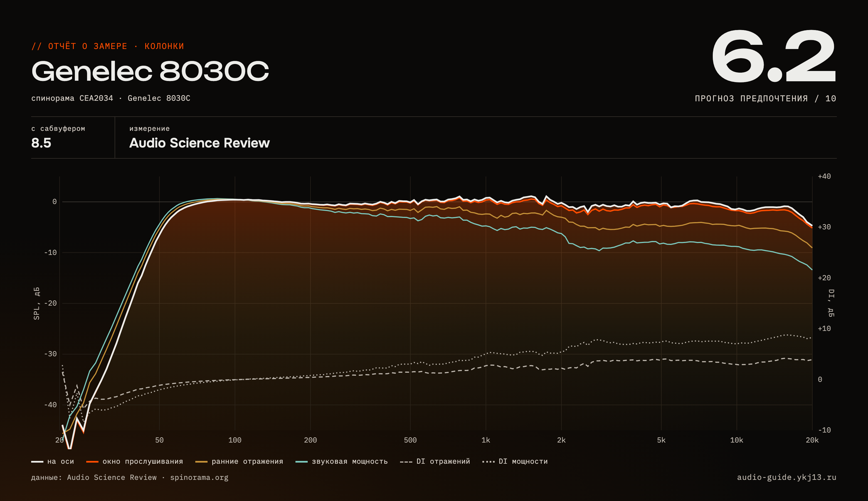868x501 pixels.
Task: Click the orange "// ОТЧЁТ О ЗАМЕРЕ · КОЛОНКИ" header
Action: point(108,46)
